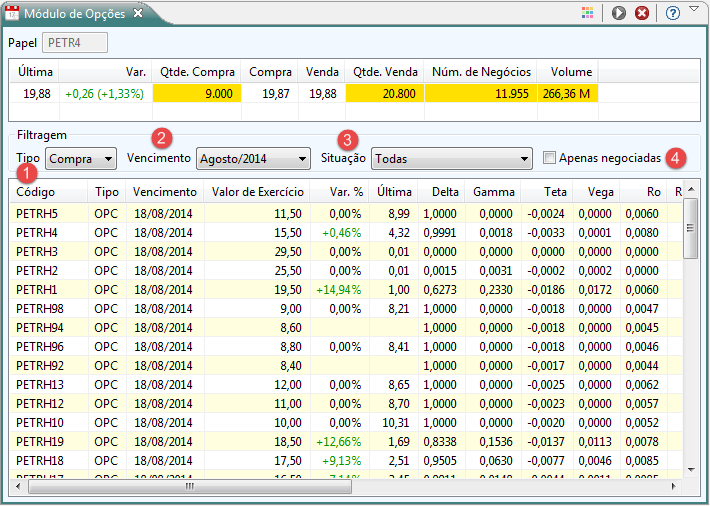Select the PETRH13 option row
Image resolution: width=710 pixels, height=506 pixels.
coord(346,385)
